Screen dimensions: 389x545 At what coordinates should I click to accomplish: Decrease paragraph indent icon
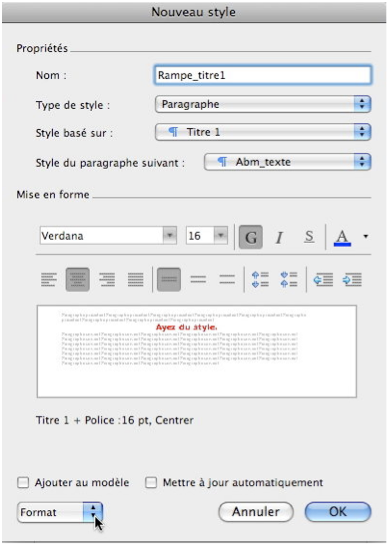point(323,279)
